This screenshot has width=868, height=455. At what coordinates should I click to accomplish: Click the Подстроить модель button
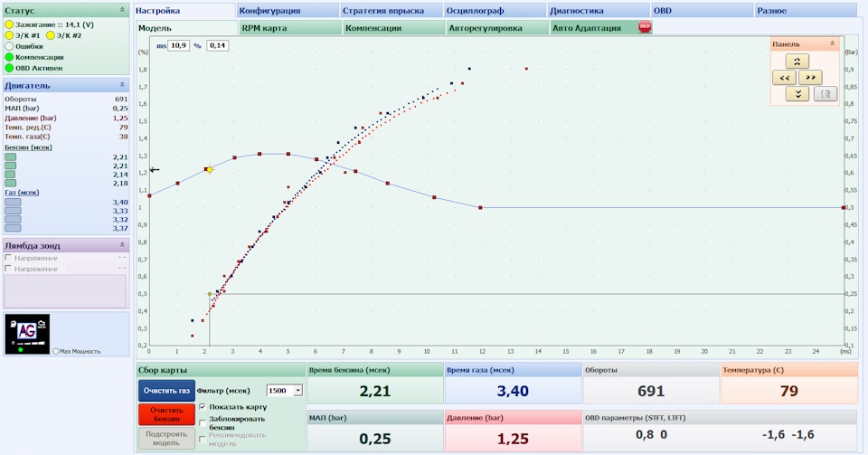(x=166, y=439)
